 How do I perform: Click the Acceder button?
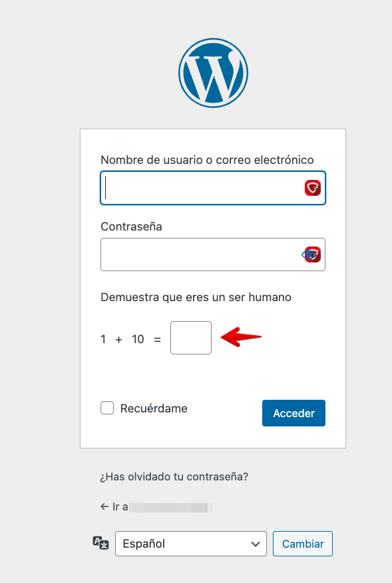[x=294, y=413]
